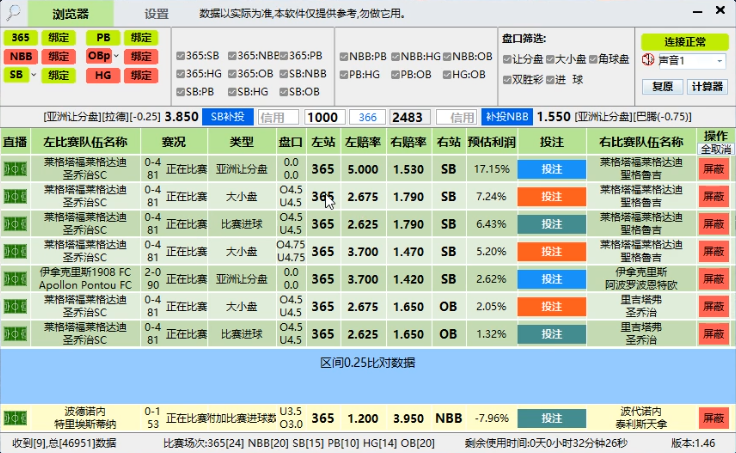Toggle the 365:SB comparison checkbox
The height and width of the screenshot is (453, 736).
tap(180, 56)
